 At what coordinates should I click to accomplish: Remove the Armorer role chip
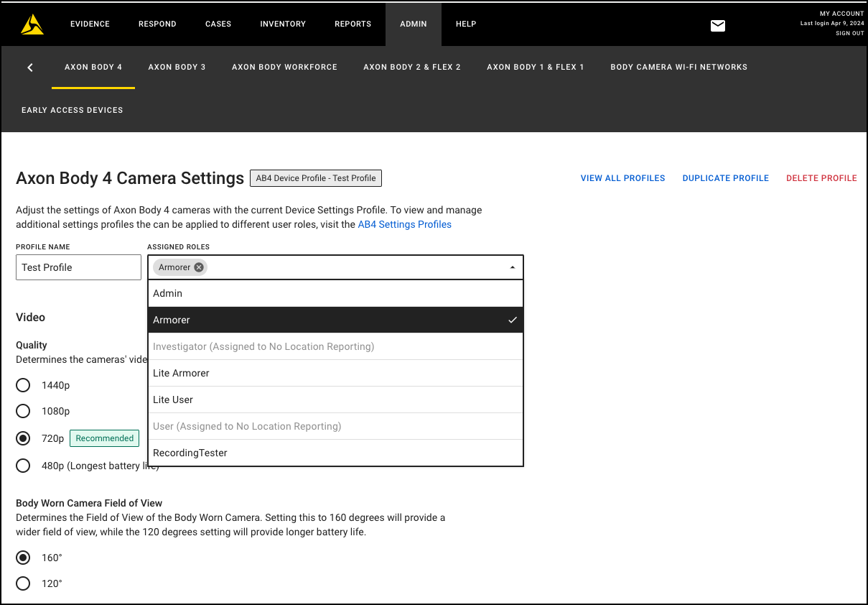(x=199, y=267)
